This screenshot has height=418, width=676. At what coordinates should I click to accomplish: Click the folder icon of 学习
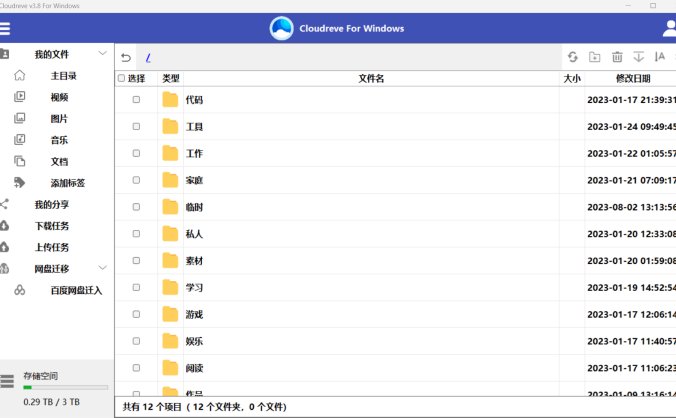tap(170, 287)
